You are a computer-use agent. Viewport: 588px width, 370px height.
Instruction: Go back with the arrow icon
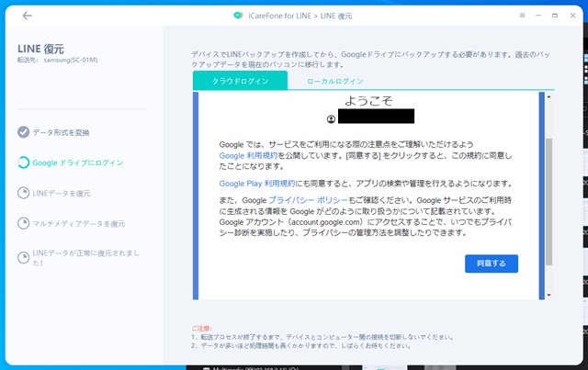tap(27, 16)
